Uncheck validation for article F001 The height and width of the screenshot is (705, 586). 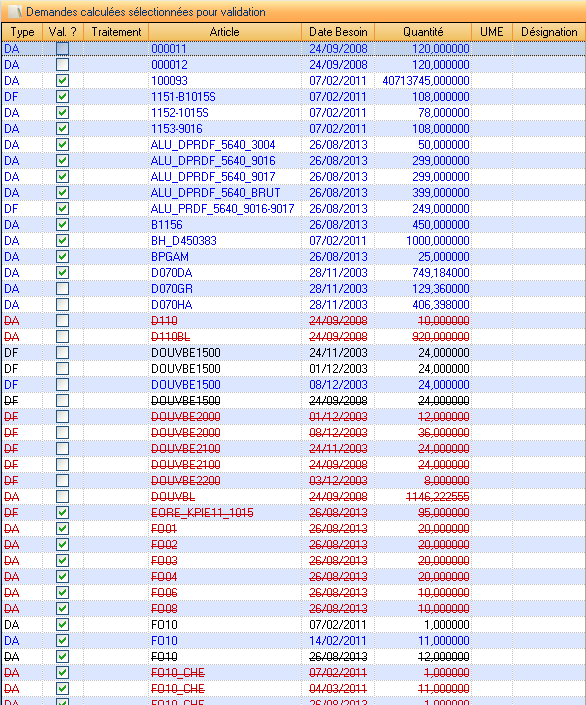tap(63, 529)
